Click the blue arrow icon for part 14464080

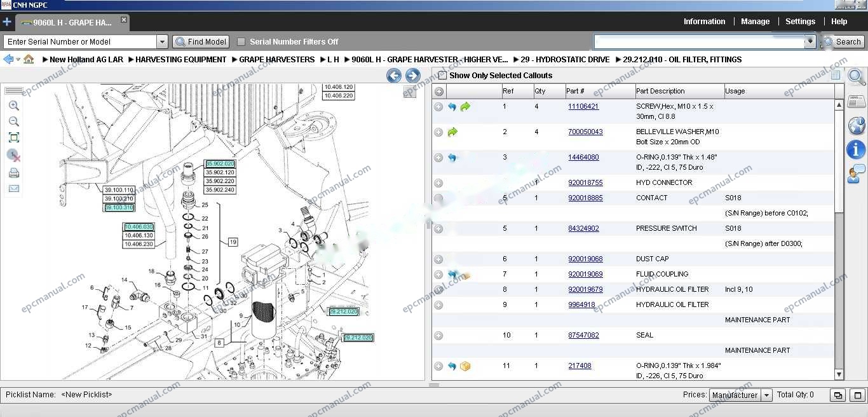click(x=452, y=158)
